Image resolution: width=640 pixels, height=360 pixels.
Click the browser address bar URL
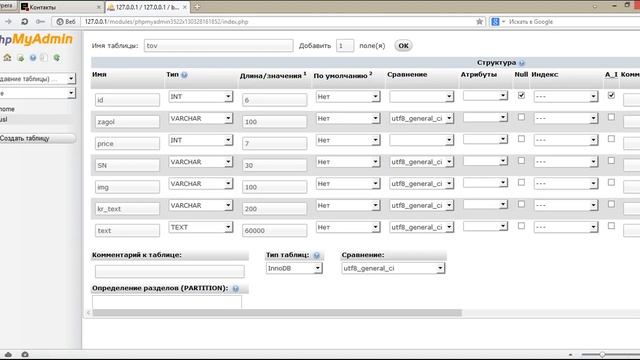[167, 22]
